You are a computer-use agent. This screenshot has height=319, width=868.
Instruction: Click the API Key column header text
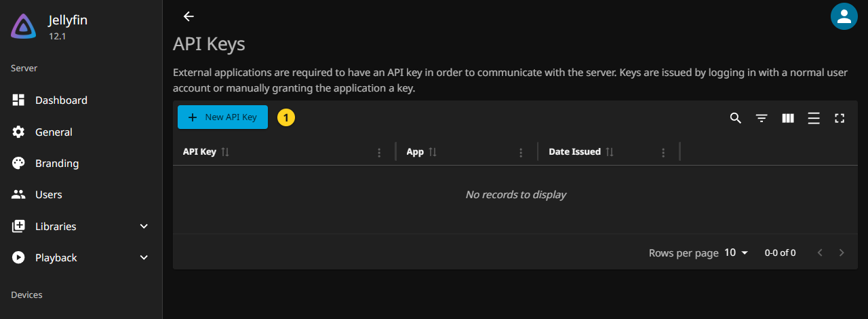coord(199,152)
